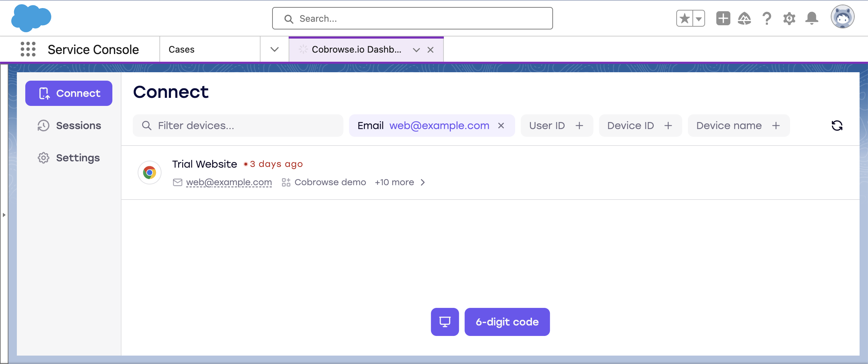Viewport: 868px width, 364px height.
Task: Click the refresh devices icon
Action: (x=837, y=126)
